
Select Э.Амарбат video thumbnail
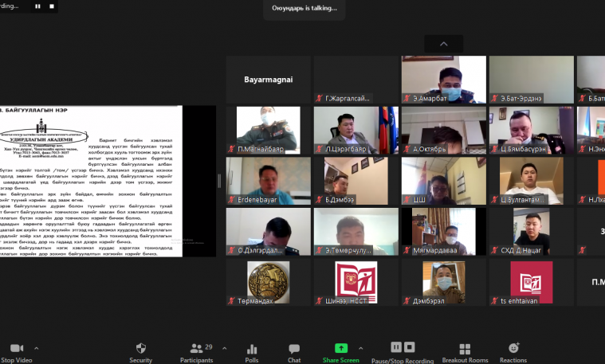click(443, 80)
